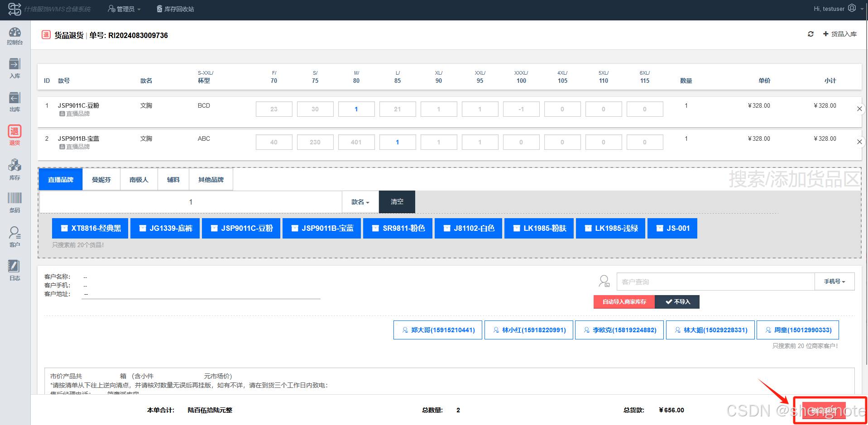Click the 客户查询 search input field
Screen dimensions: 868x425
point(715,282)
